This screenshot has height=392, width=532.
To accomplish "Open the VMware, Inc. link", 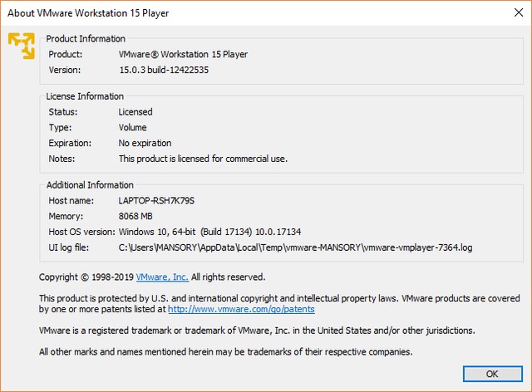I will [162, 277].
